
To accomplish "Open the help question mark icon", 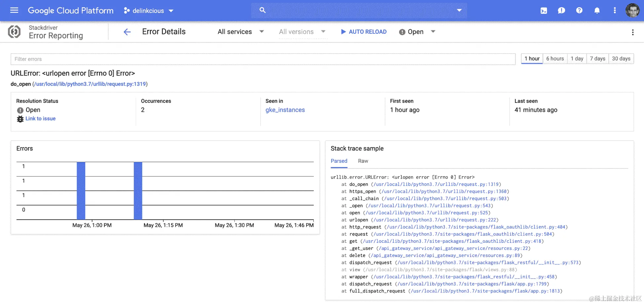I will point(579,11).
